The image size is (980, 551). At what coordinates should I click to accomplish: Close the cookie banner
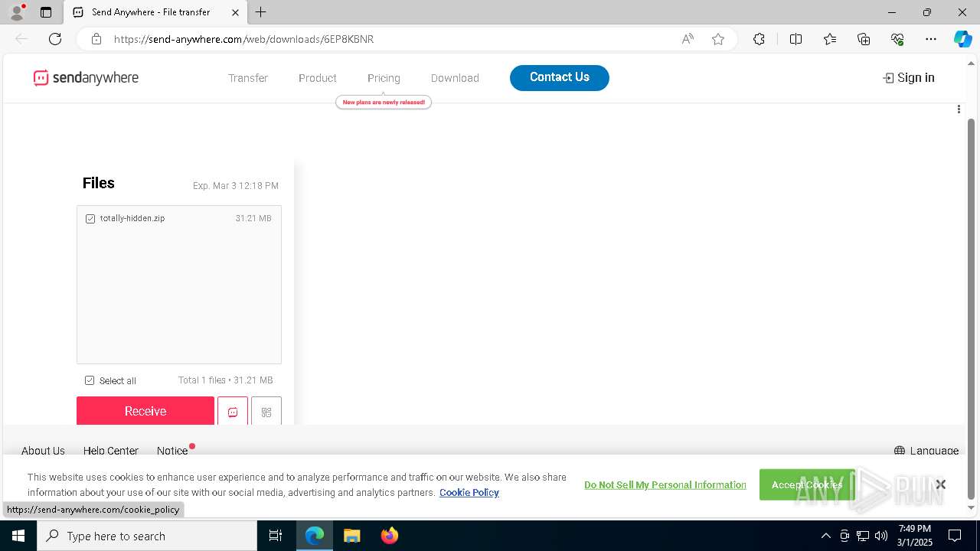click(x=940, y=484)
